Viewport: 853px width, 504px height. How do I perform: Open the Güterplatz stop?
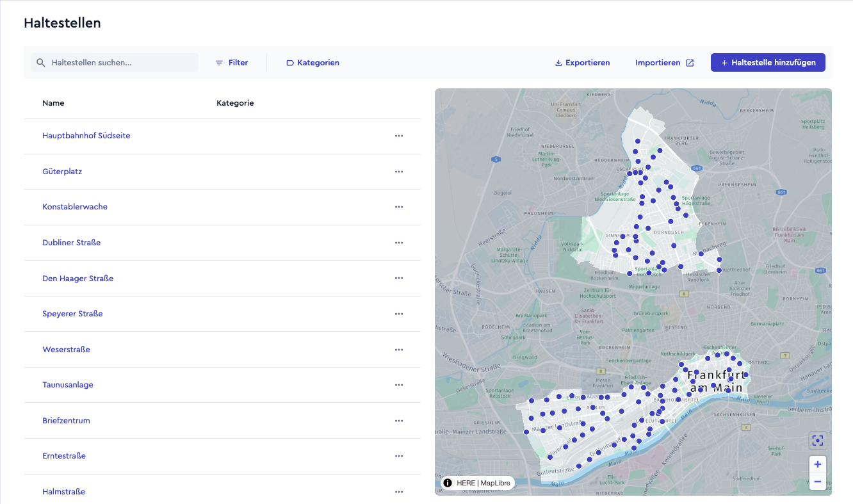pos(62,172)
